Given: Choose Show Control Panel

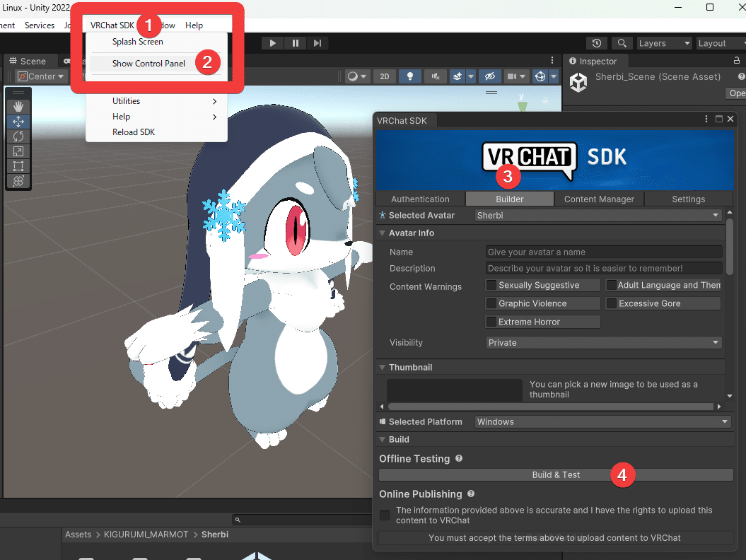Looking at the screenshot, I should (x=148, y=64).
